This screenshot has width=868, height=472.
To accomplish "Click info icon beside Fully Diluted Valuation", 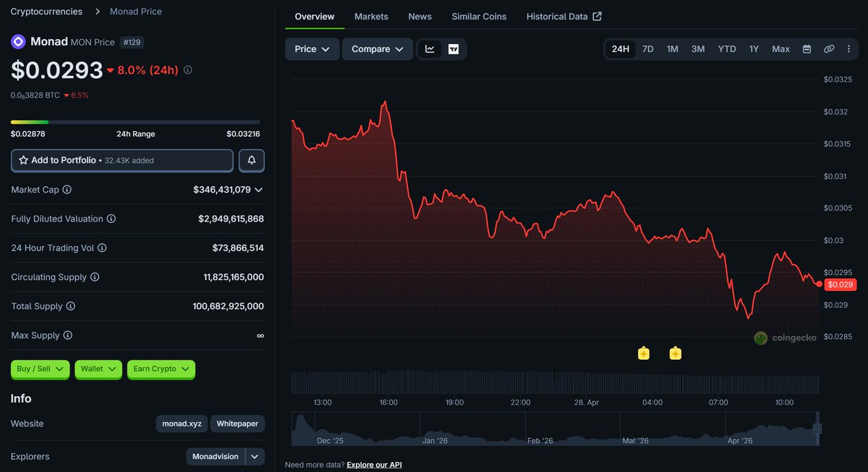I will pos(111,219).
